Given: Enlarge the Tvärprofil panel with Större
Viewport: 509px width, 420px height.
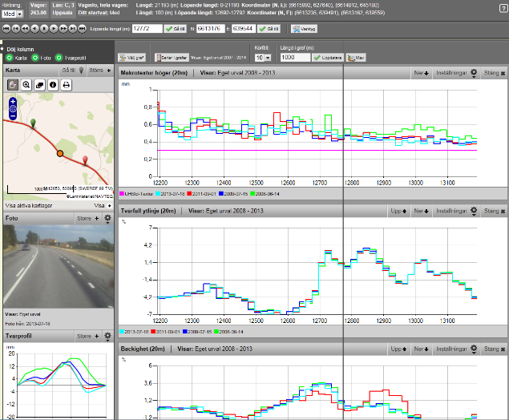Looking at the screenshot, I should 88,337.
